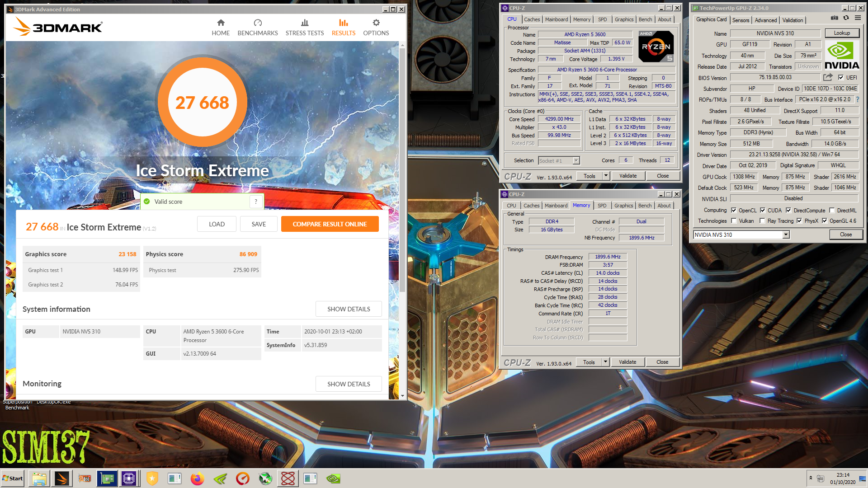Screen dimensions: 868x488
Task: Click the Ryzen logo in CPU-Z
Action: [x=656, y=47]
